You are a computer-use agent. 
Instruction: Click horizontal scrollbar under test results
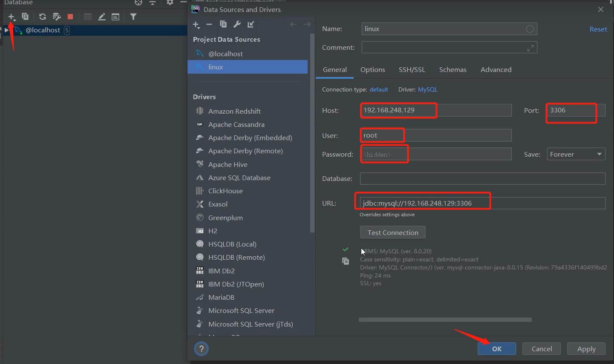tap(445, 320)
